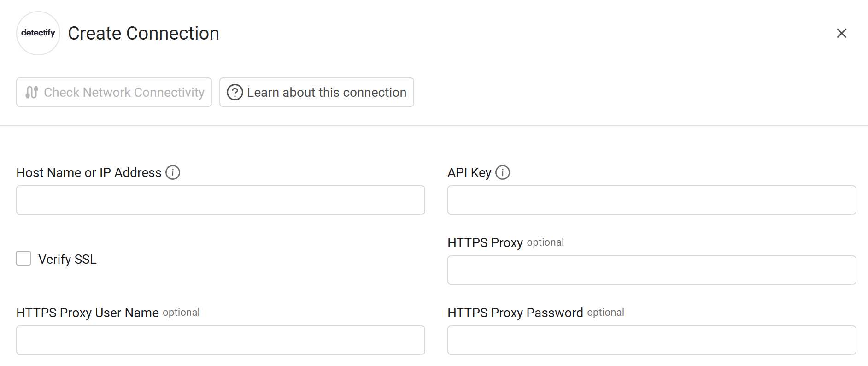Screen dimensions: 868x366
Task: Click the network connectivity icon in the Check button
Action: pyautogui.click(x=31, y=92)
